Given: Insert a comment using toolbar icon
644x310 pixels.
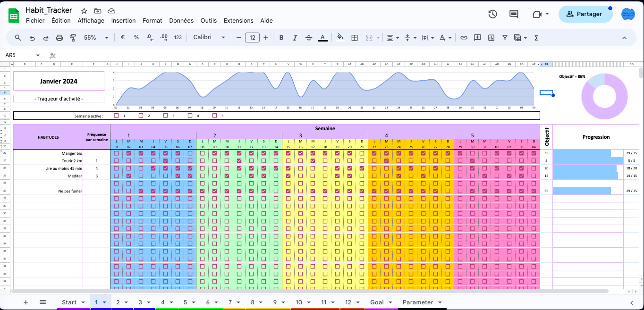Looking at the screenshot, I should pos(477,37).
